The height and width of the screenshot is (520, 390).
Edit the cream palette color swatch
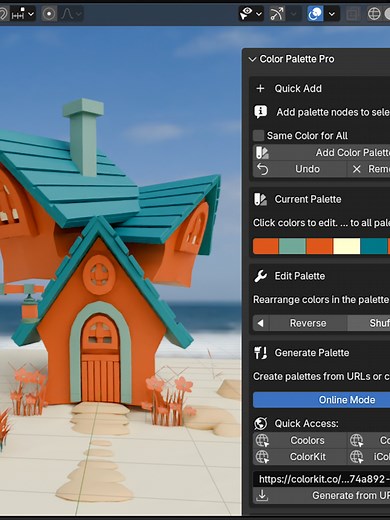347,246
